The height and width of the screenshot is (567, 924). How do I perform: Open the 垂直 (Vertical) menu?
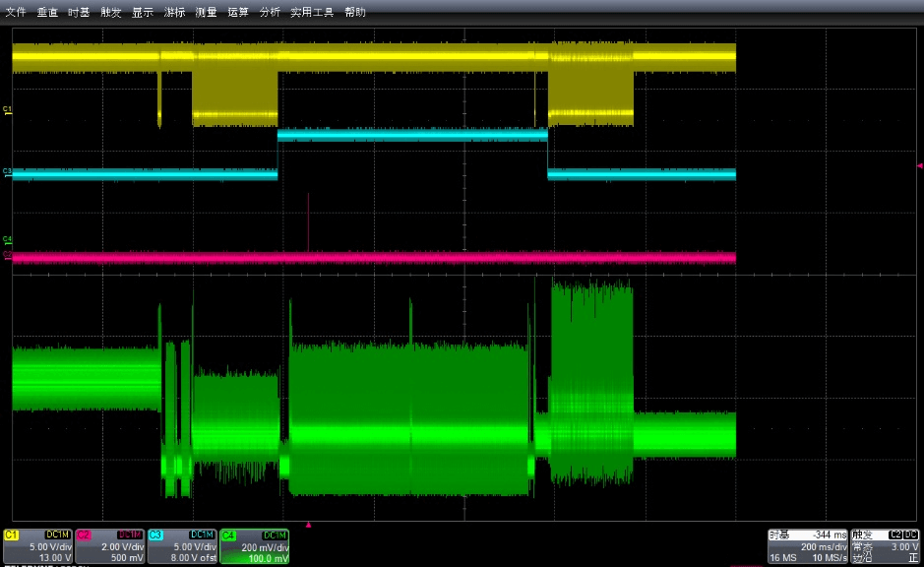click(47, 13)
